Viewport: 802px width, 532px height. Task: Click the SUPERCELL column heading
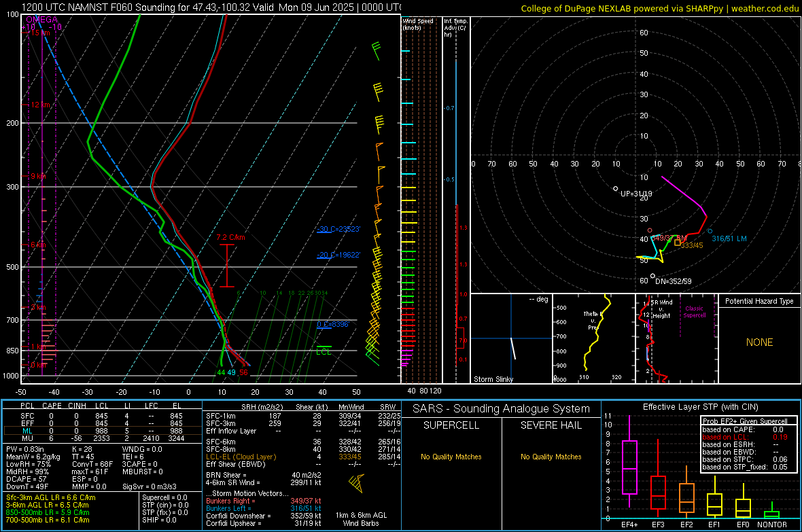pyautogui.click(x=451, y=425)
